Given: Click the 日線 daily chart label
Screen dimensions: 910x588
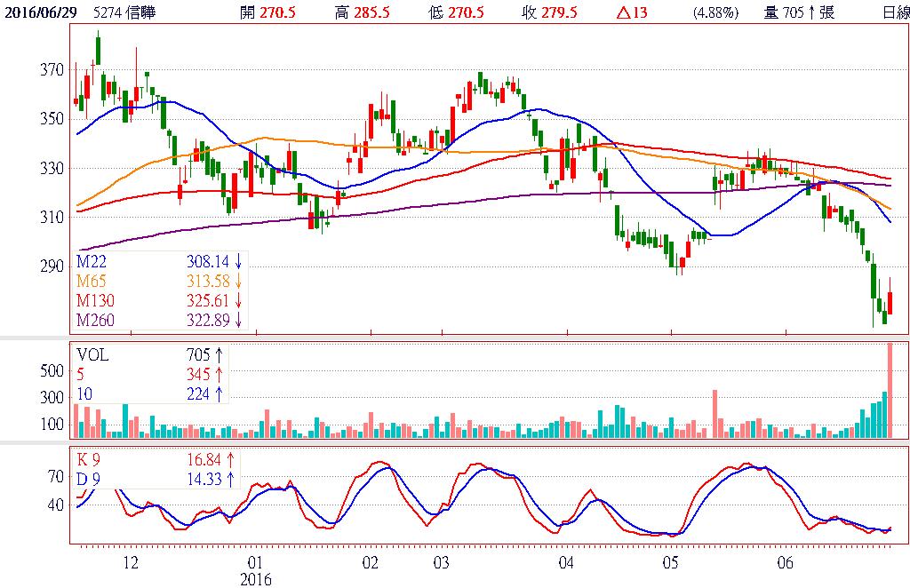Looking at the screenshot, I should point(896,12).
